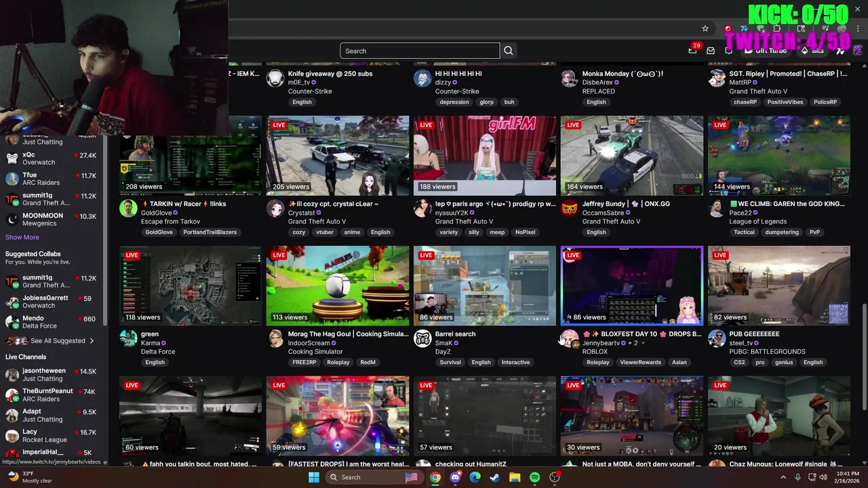
Task: Open Spotify from the taskbar
Action: click(534, 477)
